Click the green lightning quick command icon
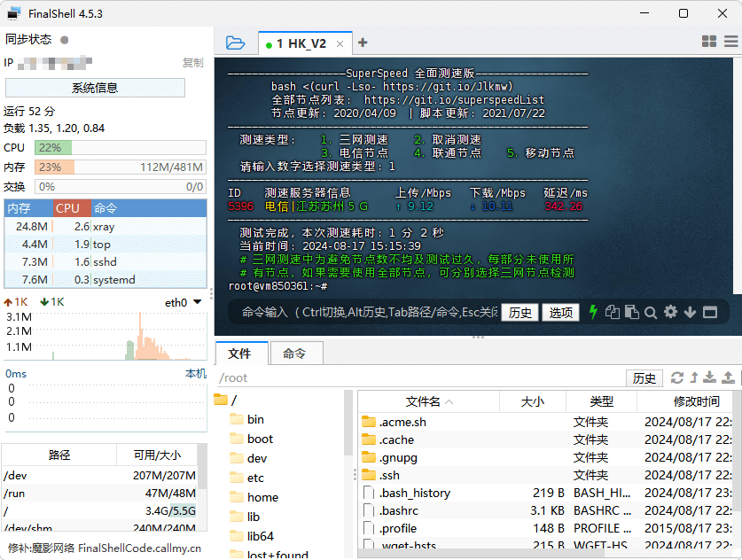Image resolution: width=742 pixels, height=560 pixels. 593,312
